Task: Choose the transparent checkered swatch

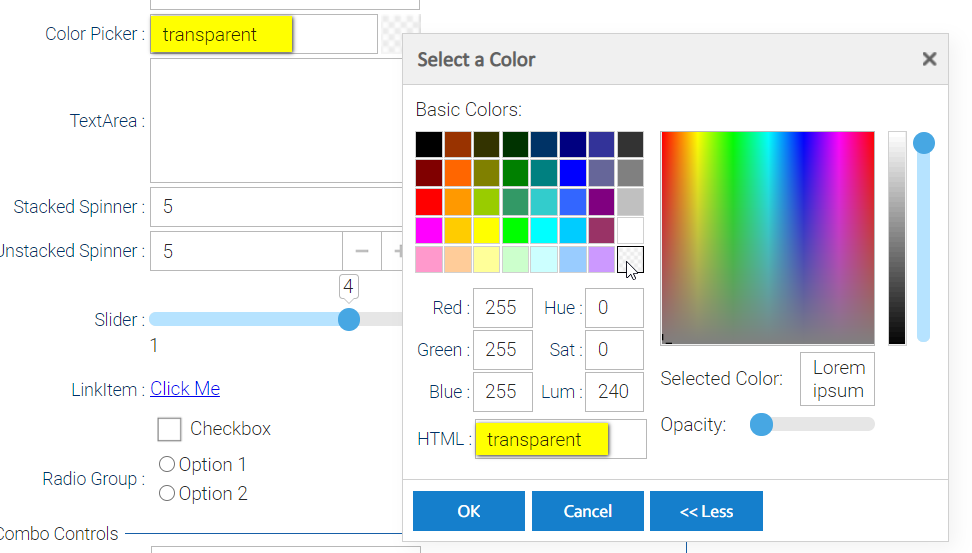Action: pyautogui.click(x=631, y=260)
